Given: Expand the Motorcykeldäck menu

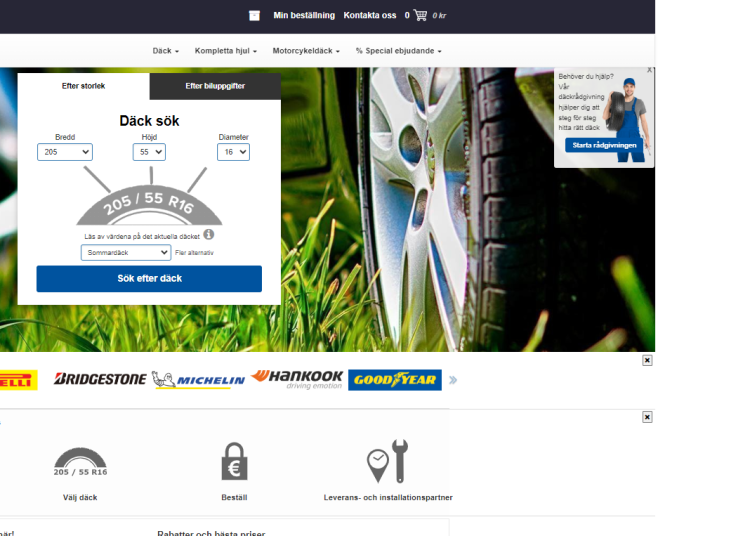Looking at the screenshot, I should [306, 51].
